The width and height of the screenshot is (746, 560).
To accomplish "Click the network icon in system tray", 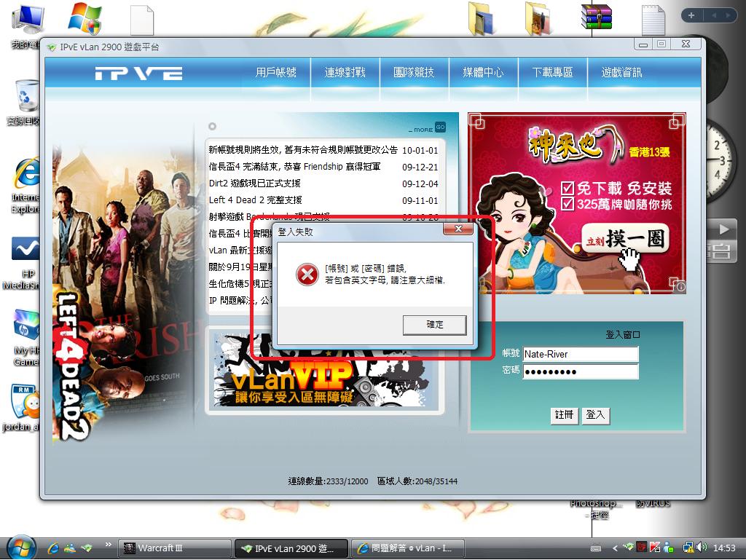I will [x=688, y=548].
